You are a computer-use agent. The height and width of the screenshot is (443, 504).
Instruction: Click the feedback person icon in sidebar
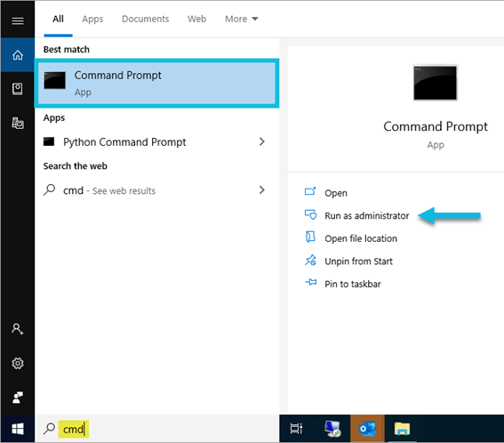click(18, 398)
